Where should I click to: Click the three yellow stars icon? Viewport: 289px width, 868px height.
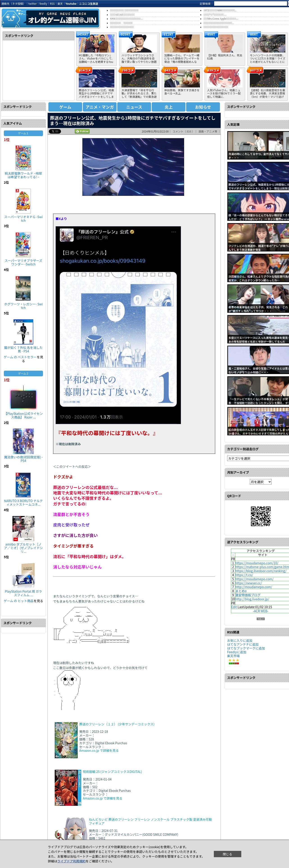233,660
